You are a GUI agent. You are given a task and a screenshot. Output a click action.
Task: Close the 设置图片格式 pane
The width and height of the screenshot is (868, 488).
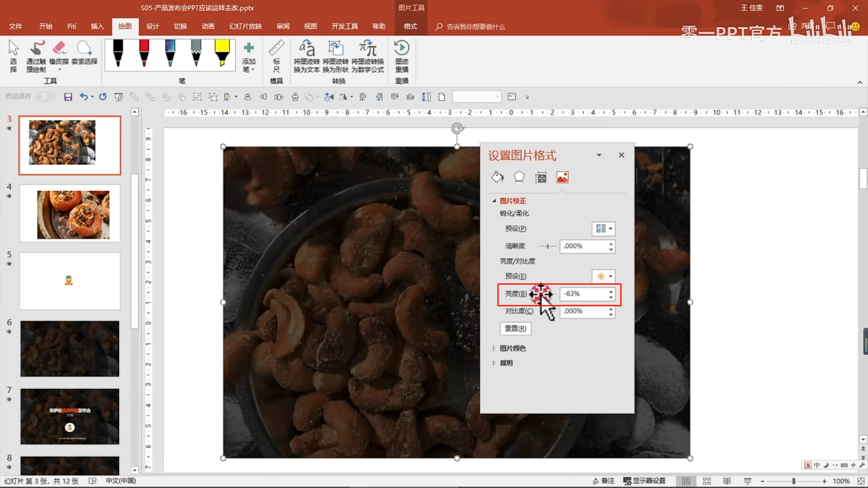click(x=622, y=155)
